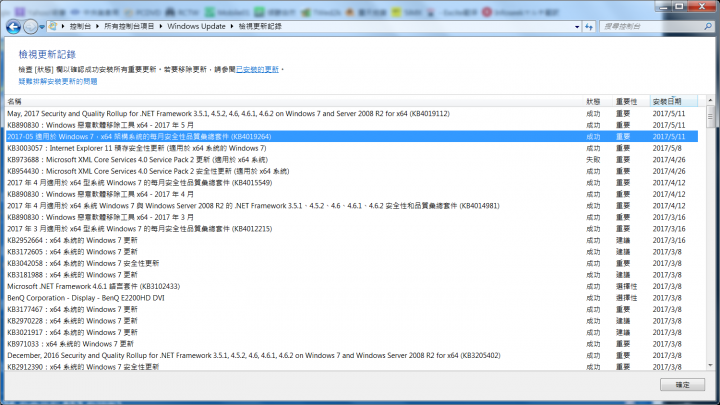This screenshot has height=405, width=720.
Task: Select KB890830 malware removal tool 2017 年 4 月 row
Action: coord(352,194)
